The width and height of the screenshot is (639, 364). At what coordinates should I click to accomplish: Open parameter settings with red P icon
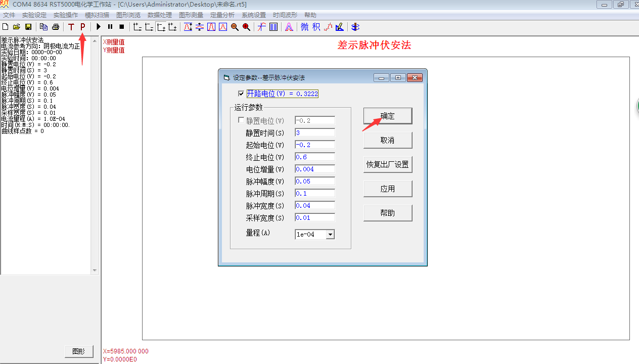82,27
